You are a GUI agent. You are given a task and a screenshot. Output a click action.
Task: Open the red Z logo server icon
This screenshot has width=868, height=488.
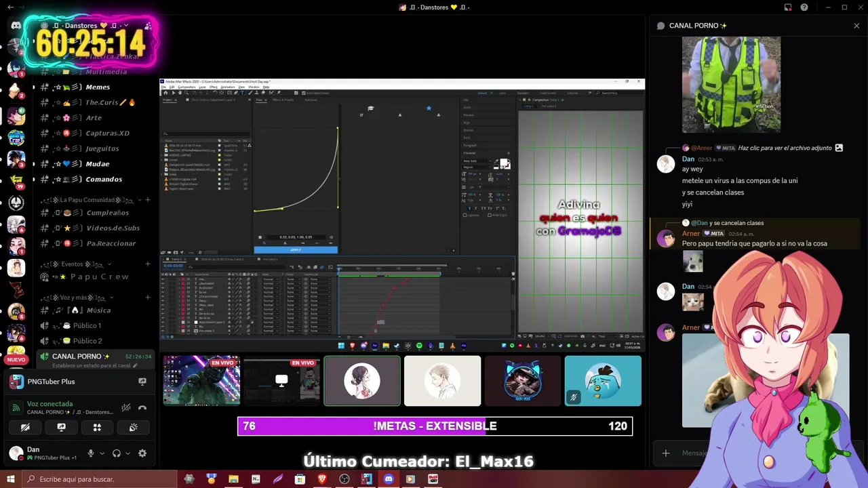pos(16,289)
